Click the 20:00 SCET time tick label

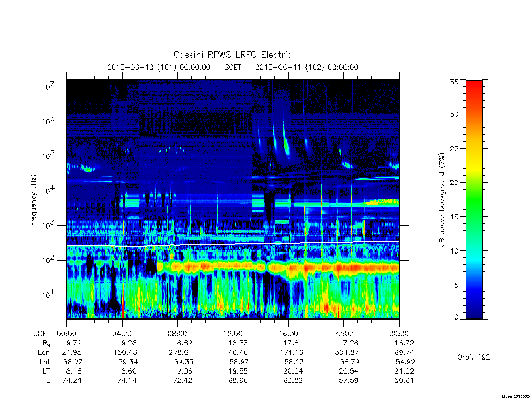(344, 334)
